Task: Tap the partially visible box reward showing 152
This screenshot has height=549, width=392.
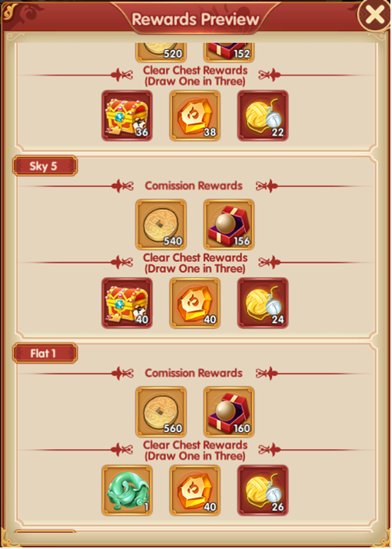Action: click(229, 52)
